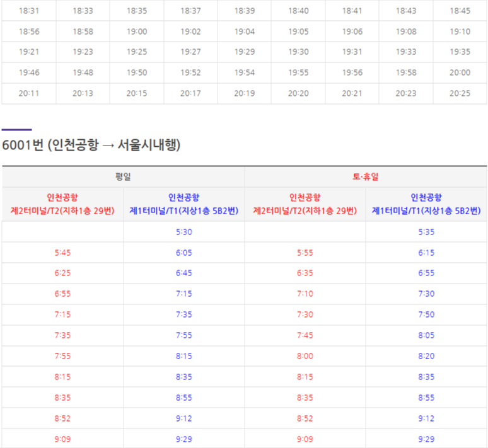
Task: Select the blue 6:55 time under 토·휴일 T1
Action: [x=426, y=273]
